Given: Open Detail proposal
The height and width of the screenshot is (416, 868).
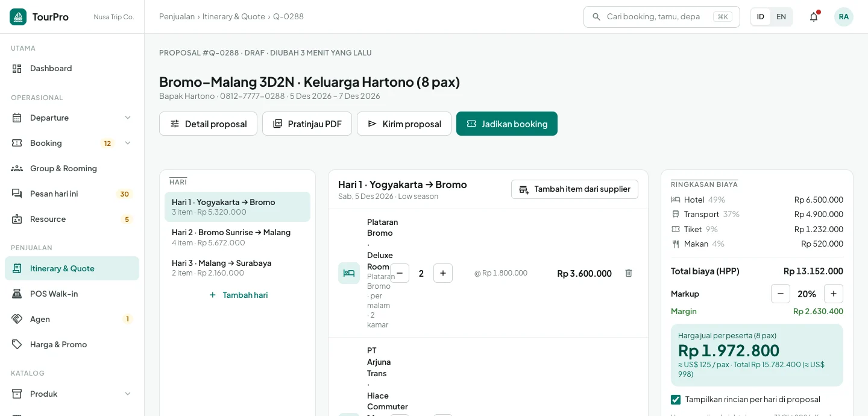Looking at the screenshot, I should click(x=208, y=124).
